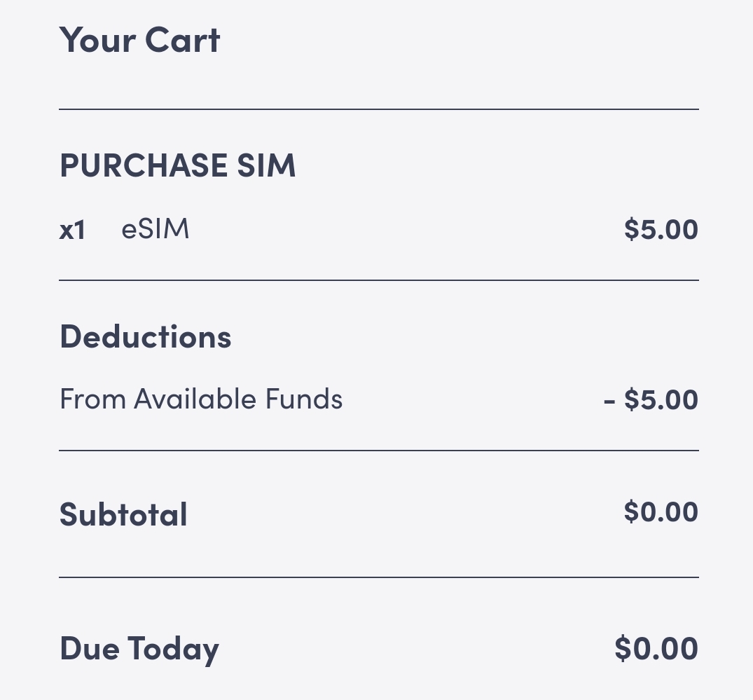The width and height of the screenshot is (753, 700).
Task: Select the eSIM item name
Action: (x=156, y=229)
